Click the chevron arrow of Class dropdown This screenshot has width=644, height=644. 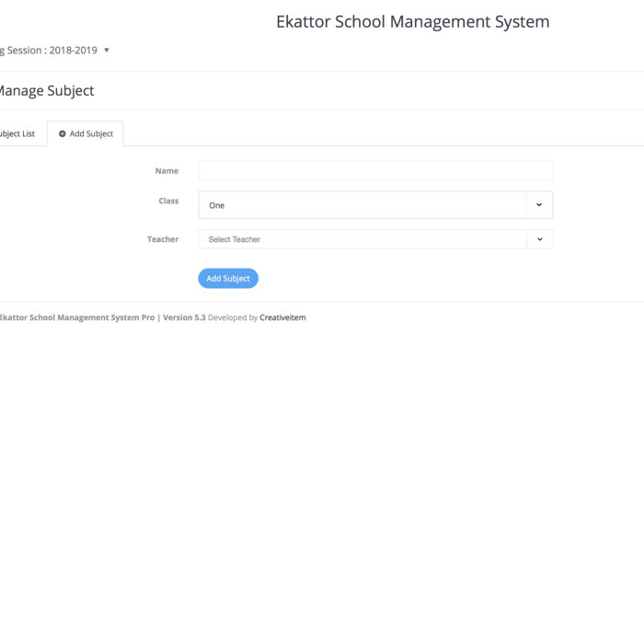point(539,205)
